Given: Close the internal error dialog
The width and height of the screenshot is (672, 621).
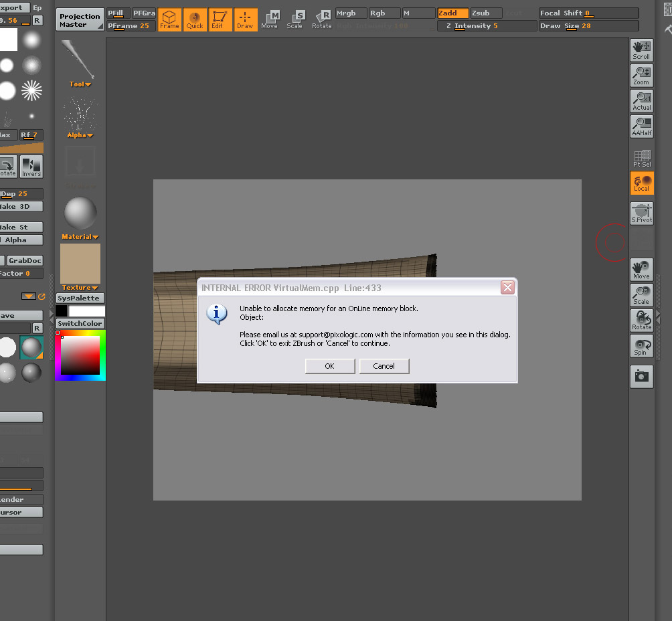Looking at the screenshot, I should point(507,287).
